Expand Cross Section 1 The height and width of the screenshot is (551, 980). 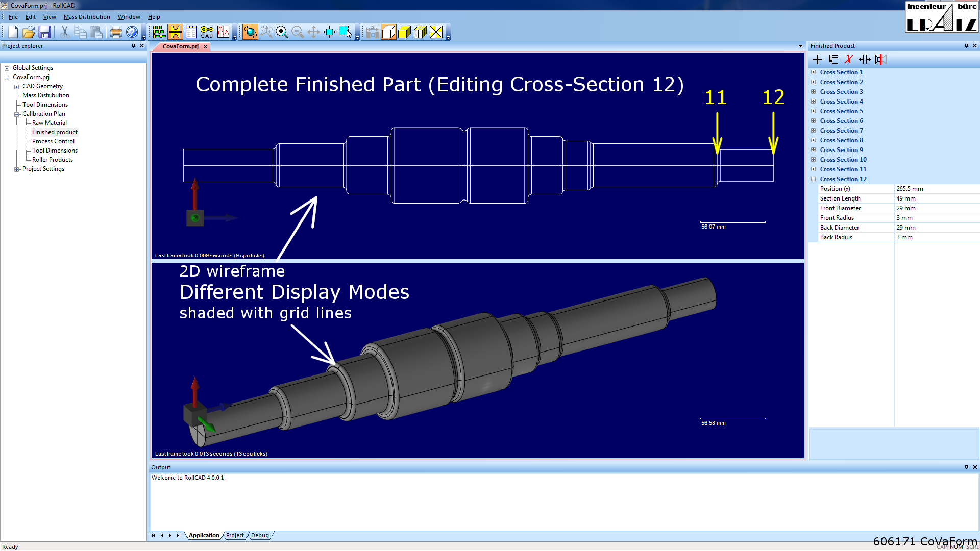(x=814, y=72)
